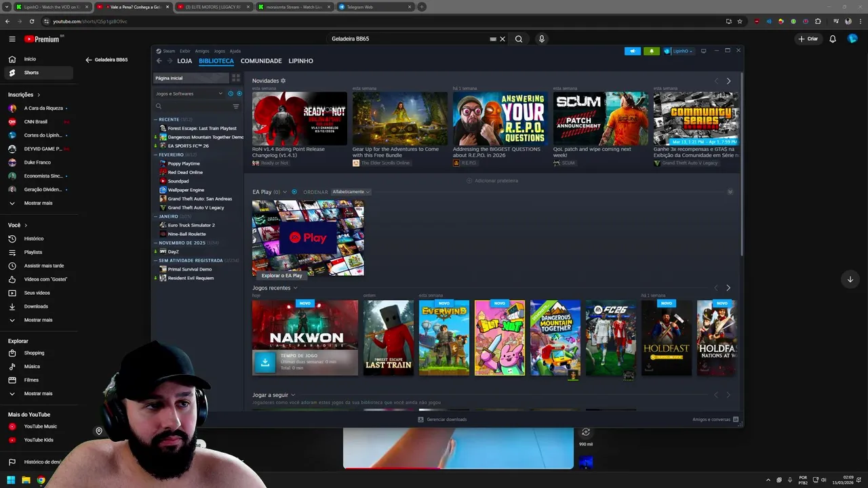
Task: Open YouTube Music in sidebar
Action: click(x=41, y=426)
